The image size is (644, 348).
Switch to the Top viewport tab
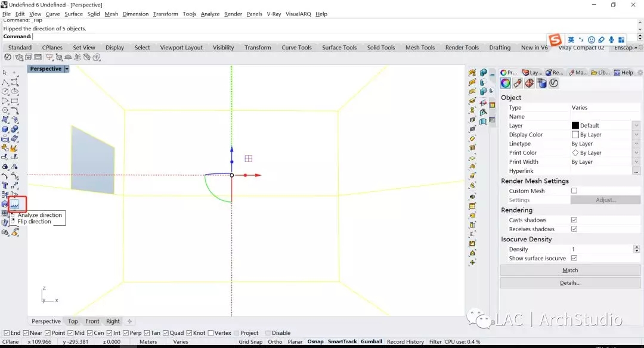tap(73, 321)
